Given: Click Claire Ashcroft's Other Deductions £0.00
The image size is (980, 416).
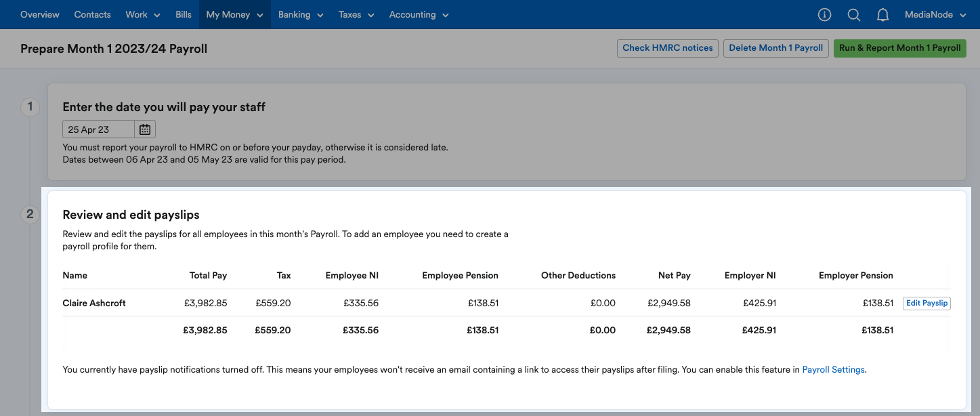Looking at the screenshot, I should (x=602, y=303).
